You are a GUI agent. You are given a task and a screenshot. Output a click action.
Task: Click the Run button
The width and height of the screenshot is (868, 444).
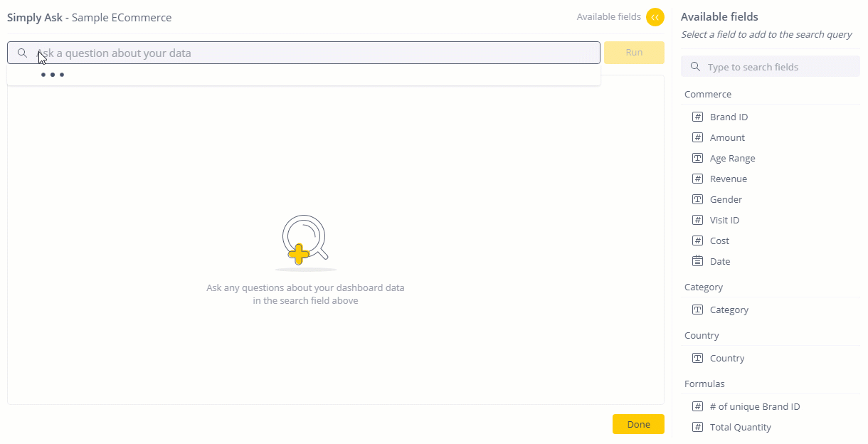633,52
